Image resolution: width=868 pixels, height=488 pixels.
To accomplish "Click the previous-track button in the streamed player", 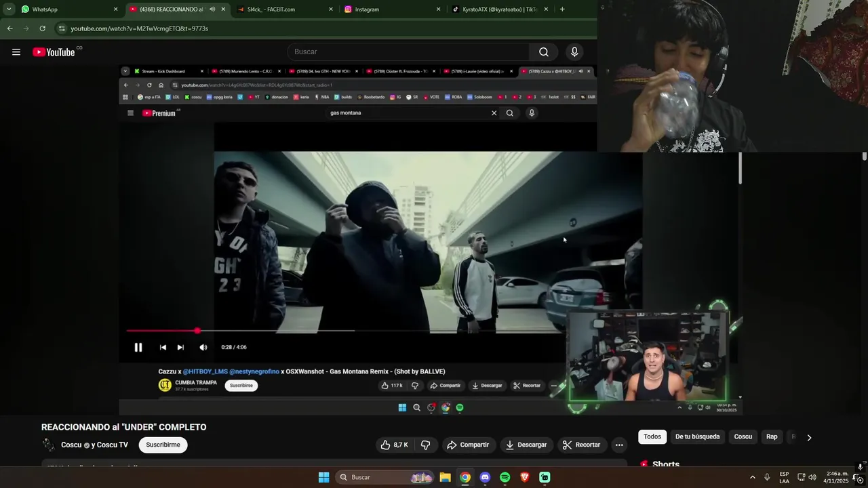I will pos(163,347).
